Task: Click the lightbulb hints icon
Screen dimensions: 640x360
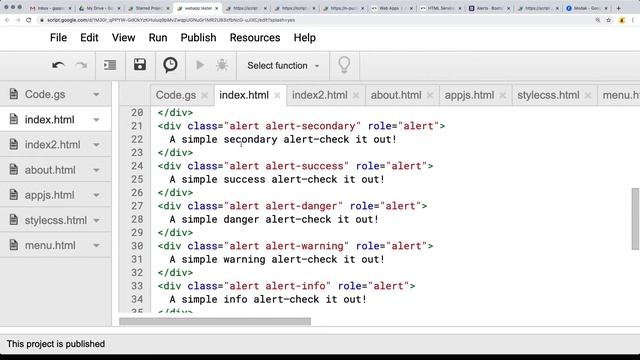Action: tap(344, 65)
